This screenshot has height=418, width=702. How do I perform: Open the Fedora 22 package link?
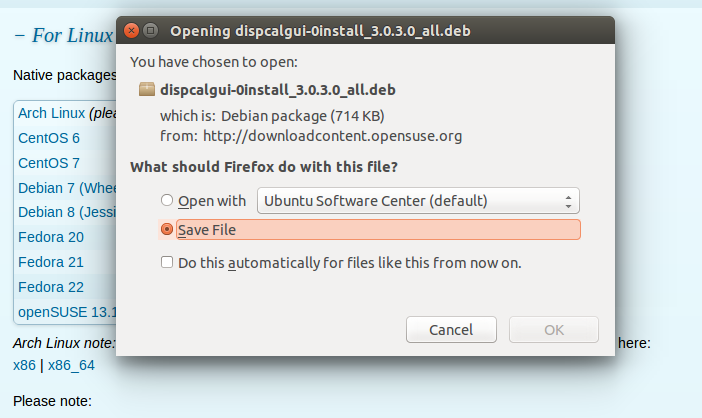[51, 287]
